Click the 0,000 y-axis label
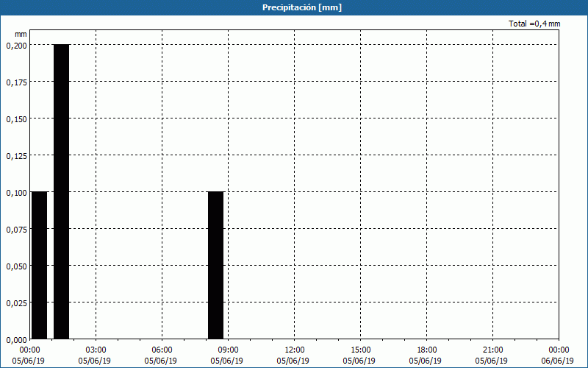Screen dimensions: 588x368 16,340
